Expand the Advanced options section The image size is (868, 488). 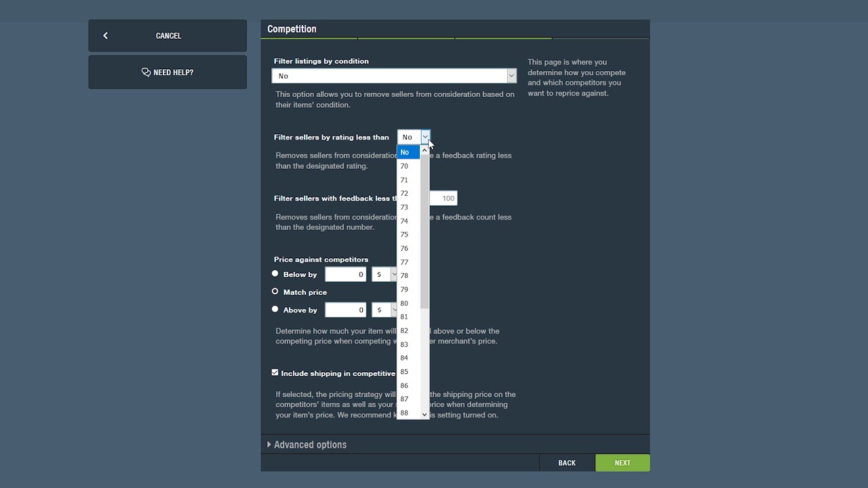click(x=307, y=445)
